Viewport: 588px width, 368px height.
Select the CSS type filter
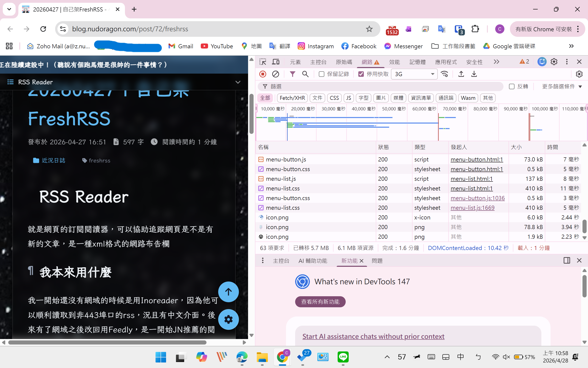coord(334,98)
